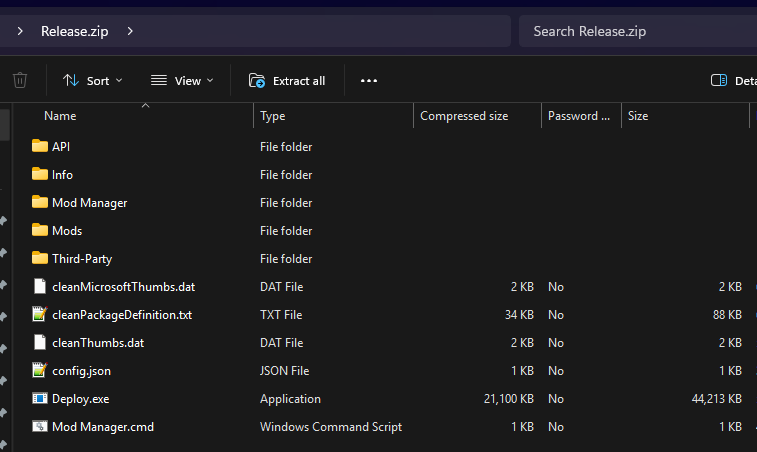The height and width of the screenshot is (452, 757).
Task: Select the Mod Manager folder icon
Action: coord(40,202)
